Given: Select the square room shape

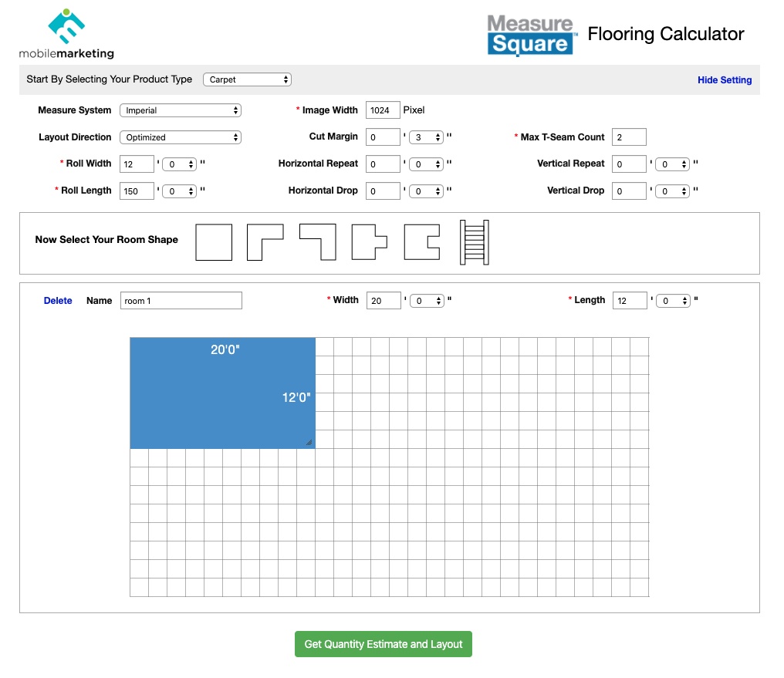Looking at the screenshot, I should [214, 242].
